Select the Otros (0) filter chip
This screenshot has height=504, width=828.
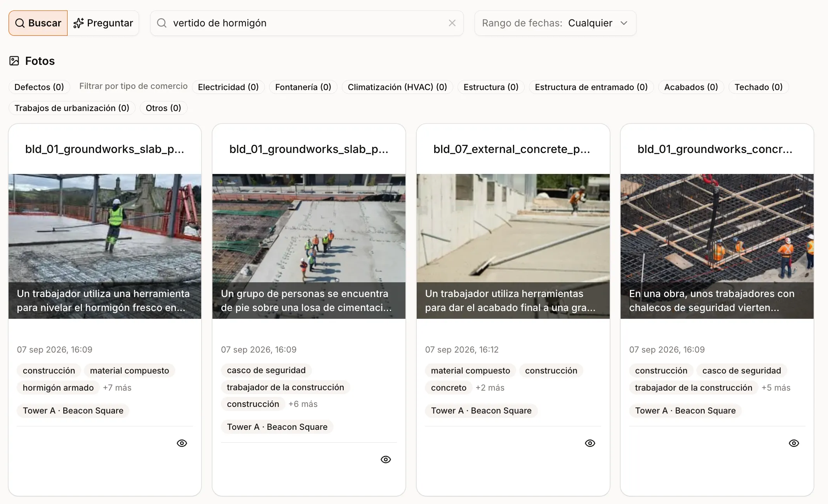[164, 108]
